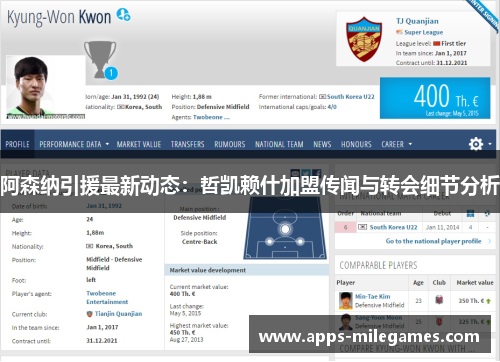Go to the TRANSFERS tab
The image size is (500, 362).
188,144
